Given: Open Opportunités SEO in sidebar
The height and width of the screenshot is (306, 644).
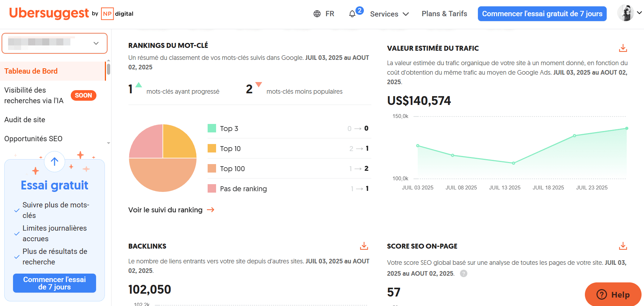Looking at the screenshot, I should (33, 139).
